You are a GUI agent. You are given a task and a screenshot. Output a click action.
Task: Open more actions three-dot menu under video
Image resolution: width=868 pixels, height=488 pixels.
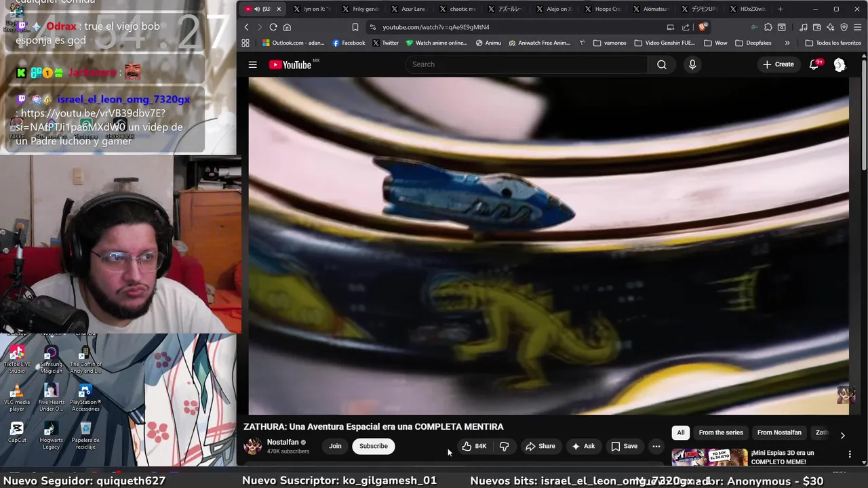pos(656,446)
